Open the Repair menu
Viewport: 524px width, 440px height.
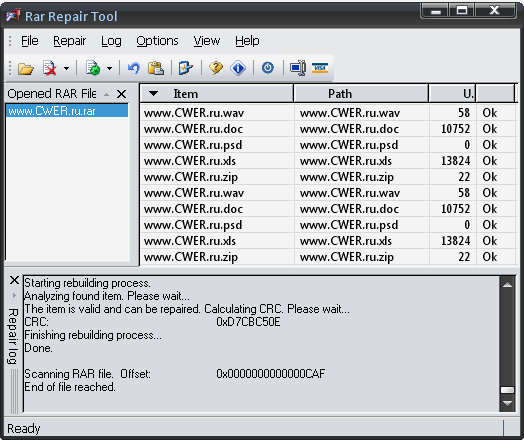pyautogui.click(x=70, y=41)
